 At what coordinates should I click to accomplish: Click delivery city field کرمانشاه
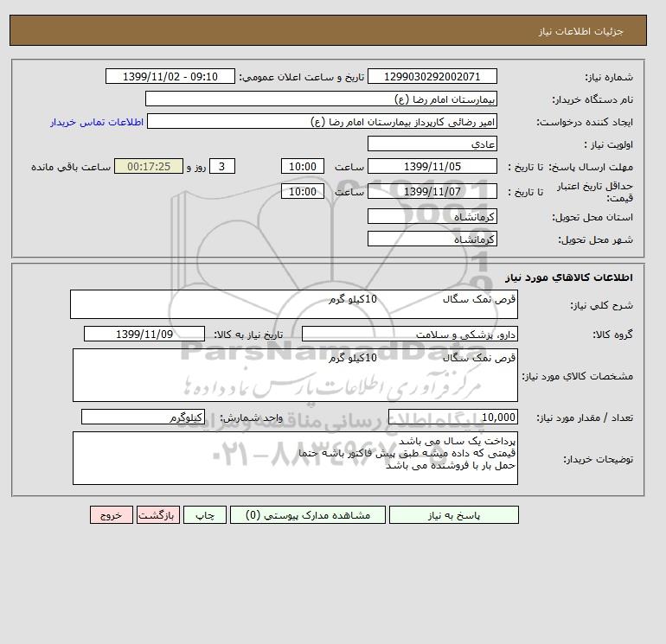pyautogui.click(x=432, y=239)
